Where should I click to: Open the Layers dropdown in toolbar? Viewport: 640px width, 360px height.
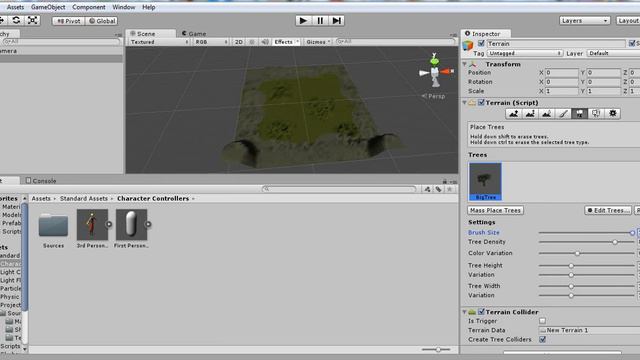[584, 20]
